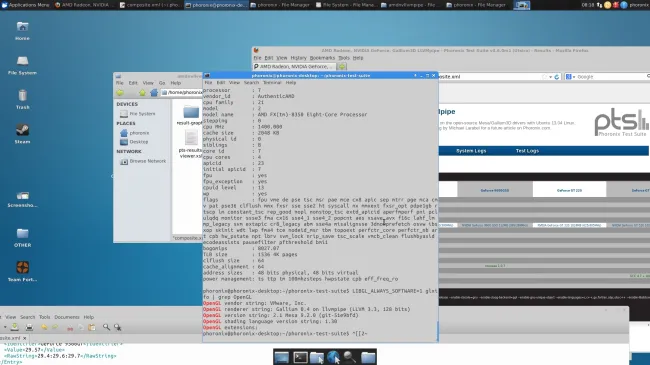This screenshot has height=365, width=650.
Task: Open the Screenshot file on the desktop
Action: pyautogui.click(x=22, y=199)
